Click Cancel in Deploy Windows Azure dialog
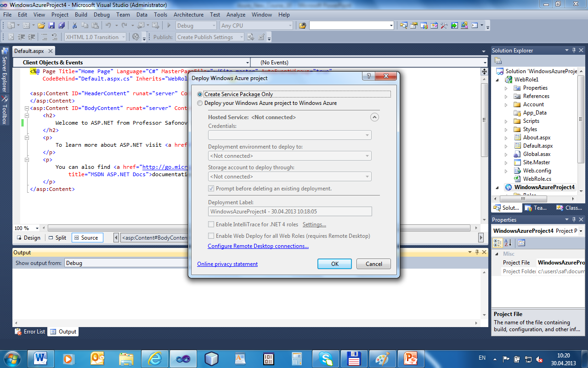 coord(374,264)
